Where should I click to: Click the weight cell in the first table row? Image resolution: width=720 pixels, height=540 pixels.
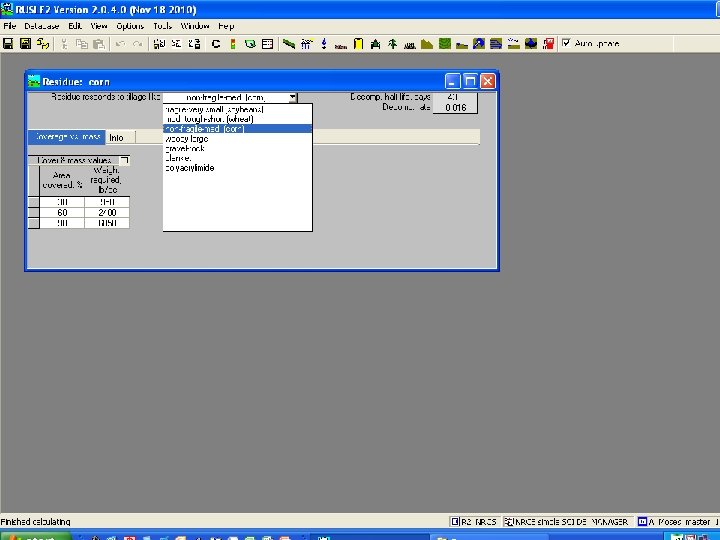pos(107,202)
